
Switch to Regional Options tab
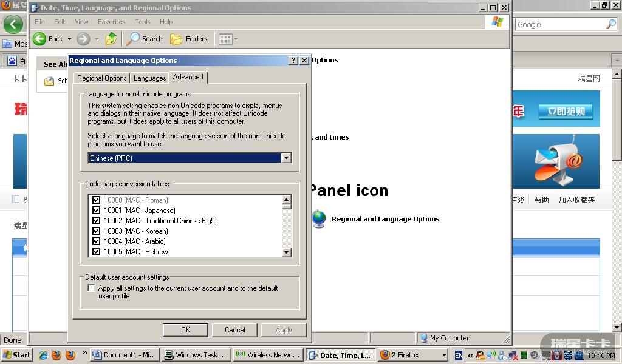101,78
